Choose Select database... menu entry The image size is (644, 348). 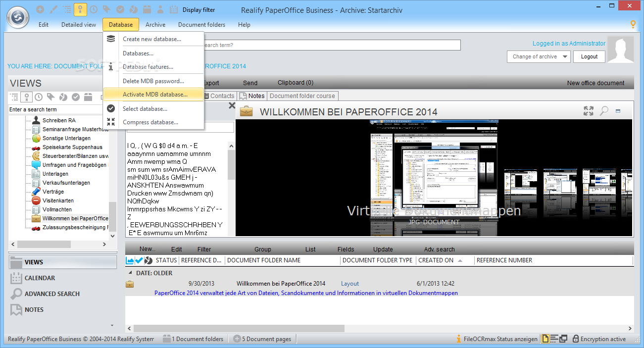click(x=153, y=108)
